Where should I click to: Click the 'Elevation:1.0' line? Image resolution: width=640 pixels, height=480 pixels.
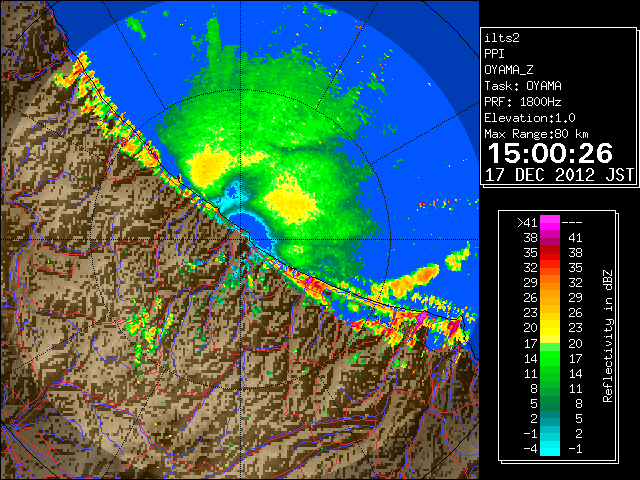tap(530, 118)
